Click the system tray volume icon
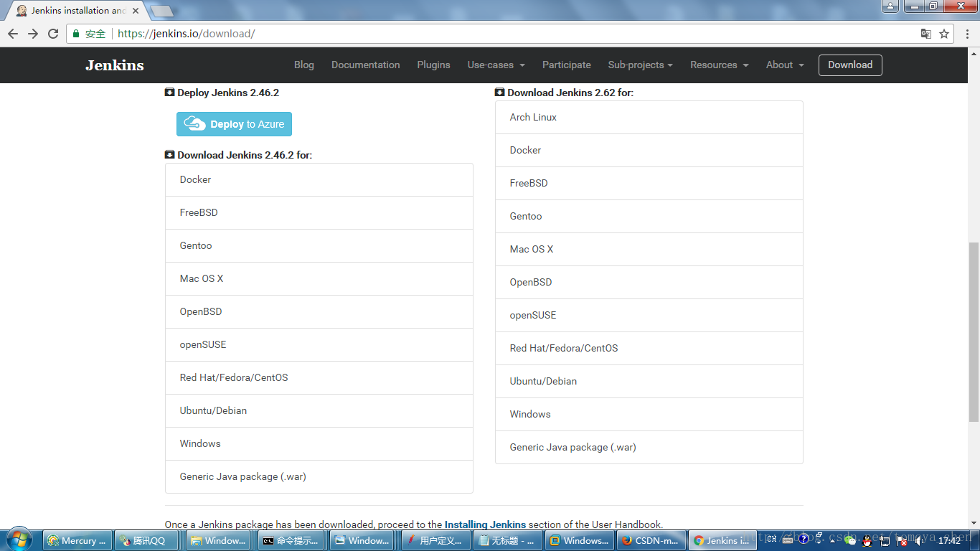 (920, 541)
